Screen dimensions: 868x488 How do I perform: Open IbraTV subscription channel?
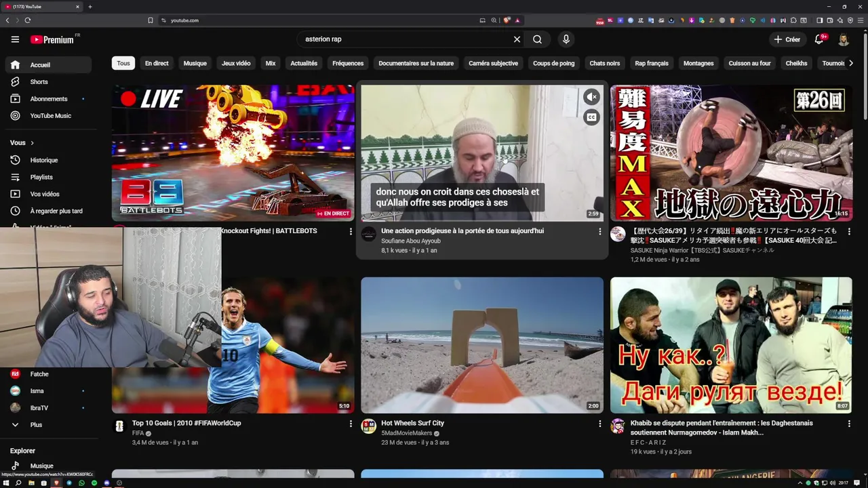point(49,408)
